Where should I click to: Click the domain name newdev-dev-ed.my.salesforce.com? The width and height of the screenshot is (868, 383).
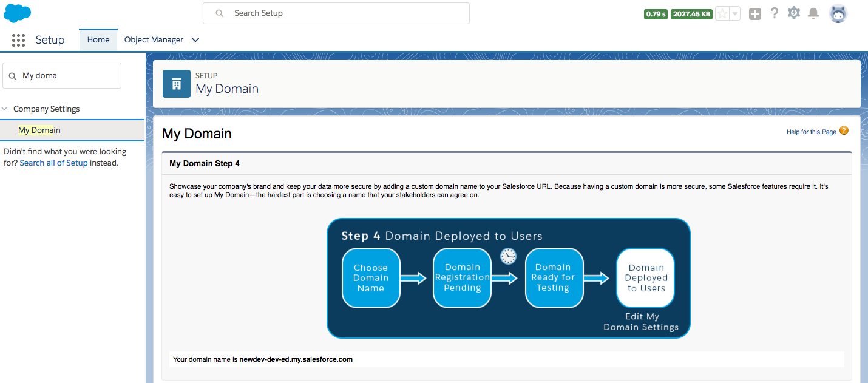tap(296, 359)
